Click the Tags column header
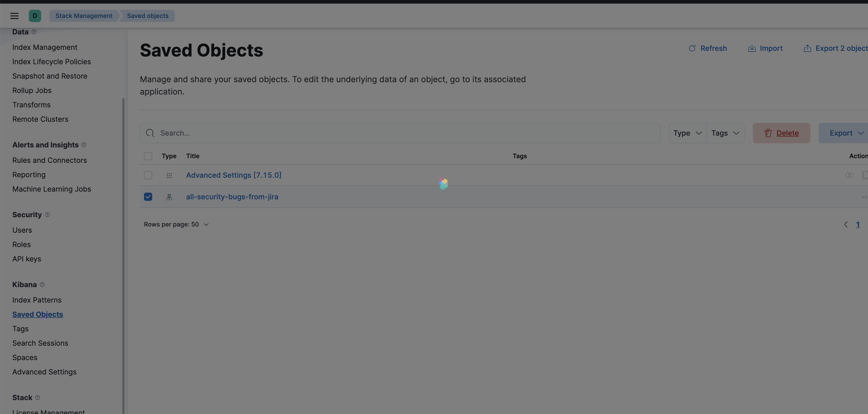This screenshot has height=414, width=868. click(x=520, y=156)
